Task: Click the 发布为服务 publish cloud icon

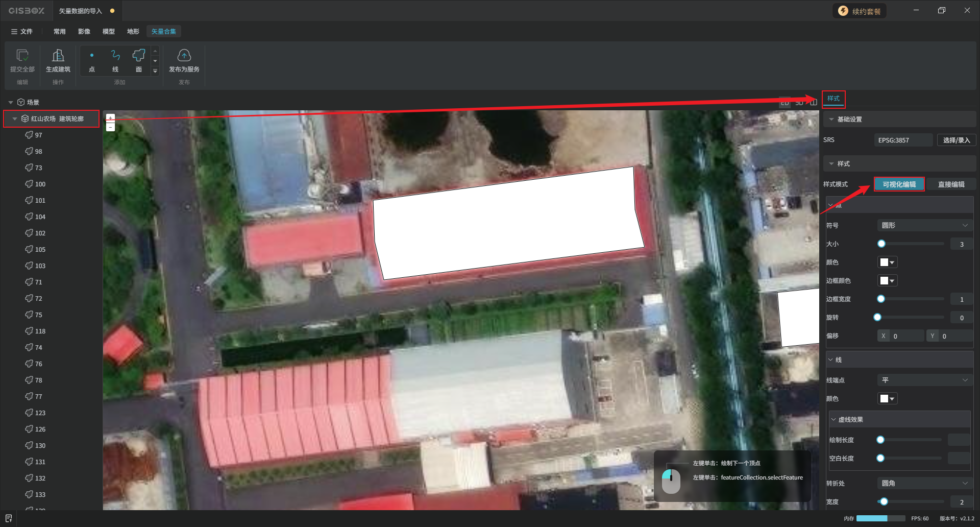Action: [184, 56]
